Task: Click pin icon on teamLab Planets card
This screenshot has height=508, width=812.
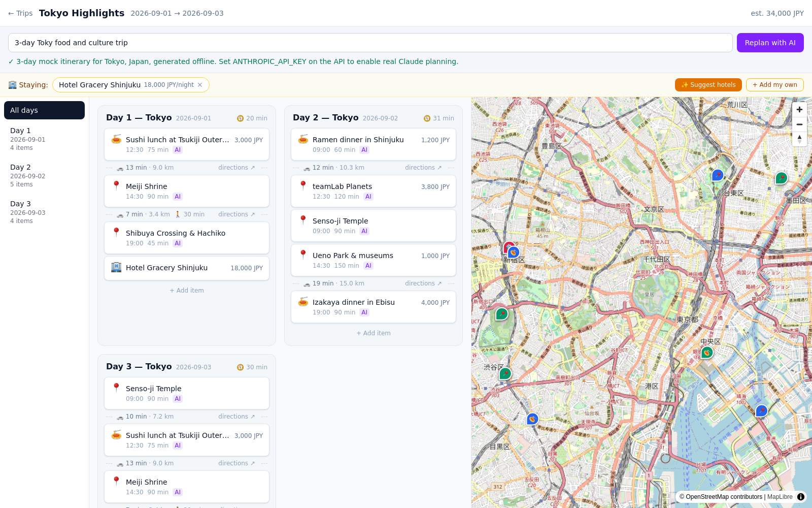Action: pos(303,186)
